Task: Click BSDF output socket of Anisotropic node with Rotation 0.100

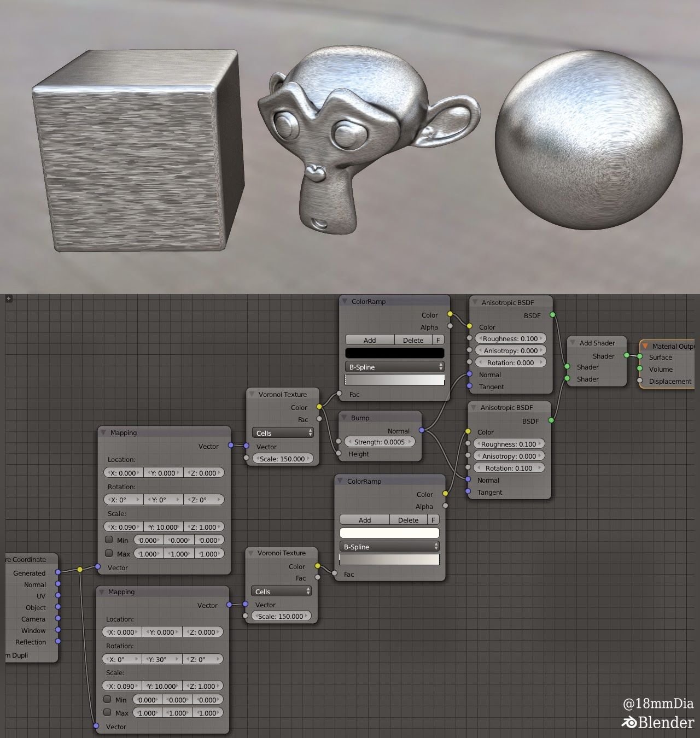Action: 551,420
